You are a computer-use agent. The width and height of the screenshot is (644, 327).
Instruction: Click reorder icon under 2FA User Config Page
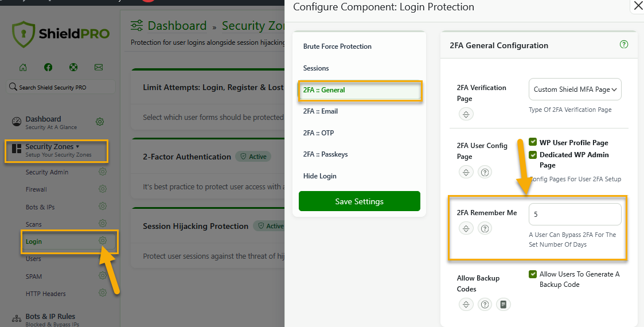466,172
